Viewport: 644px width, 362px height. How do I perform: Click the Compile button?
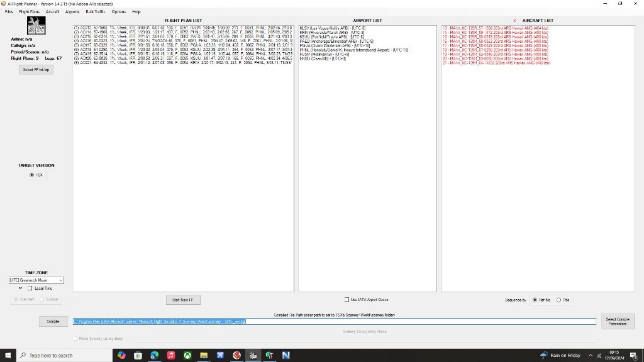53,321
